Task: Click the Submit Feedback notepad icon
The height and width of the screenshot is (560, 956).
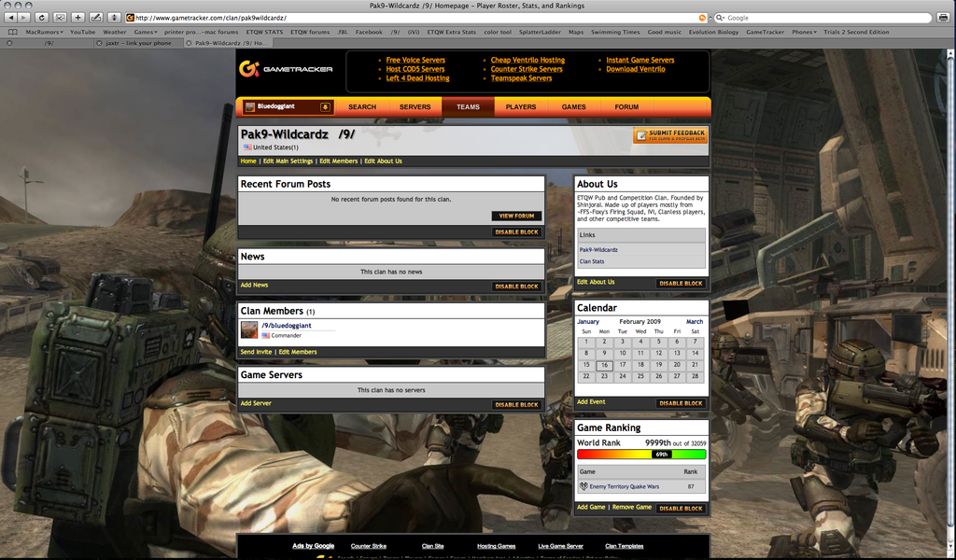Action: [641, 135]
